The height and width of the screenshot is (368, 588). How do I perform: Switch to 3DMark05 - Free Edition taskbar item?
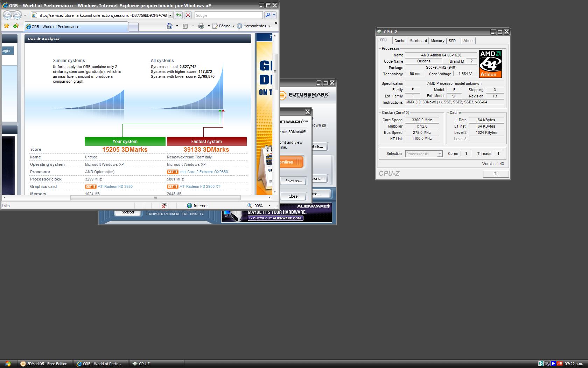(x=44, y=364)
